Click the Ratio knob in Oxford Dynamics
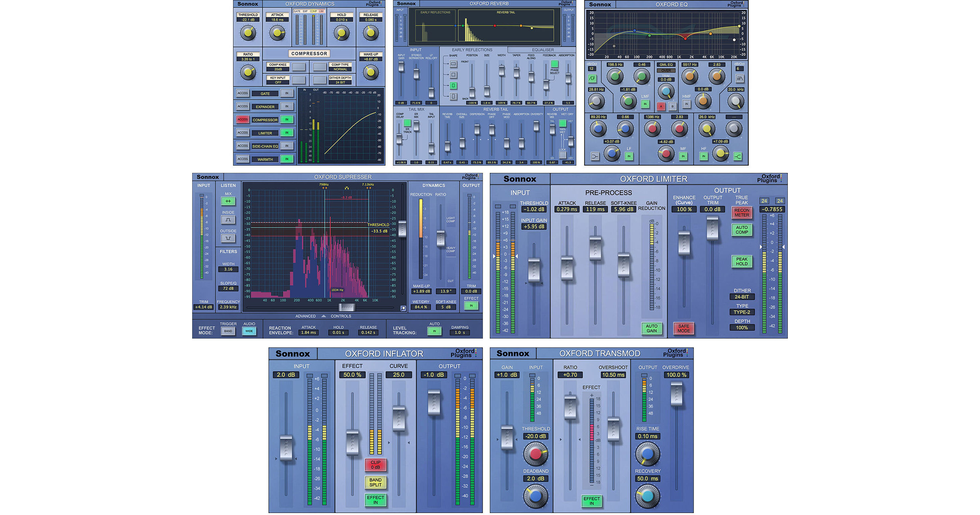Screen dimensions: 980x515 pyautogui.click(x=248, y=72)
